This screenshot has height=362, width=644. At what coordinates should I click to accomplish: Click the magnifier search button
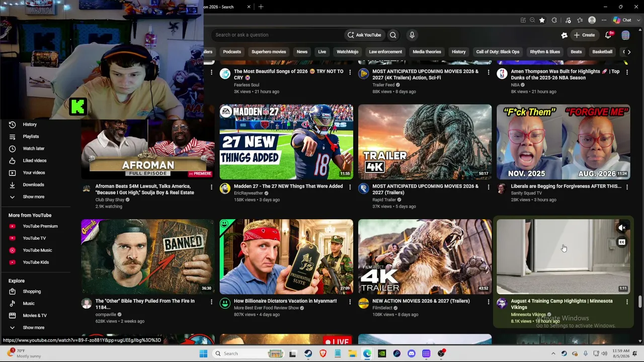[x=393, y=35]
